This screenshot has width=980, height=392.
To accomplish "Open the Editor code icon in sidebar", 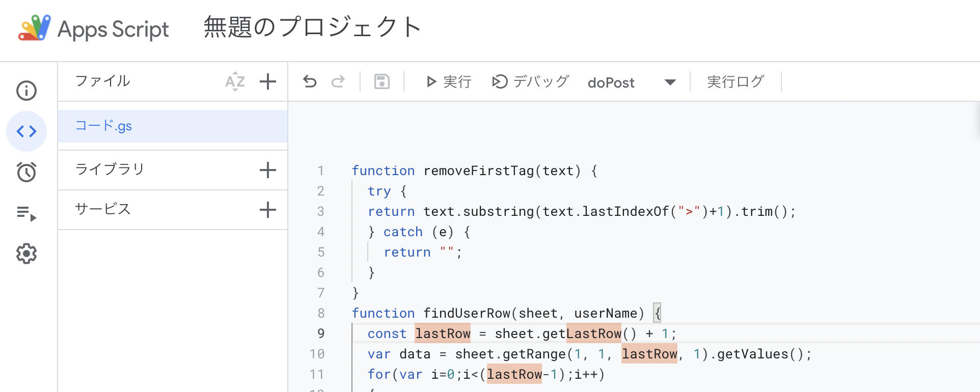I will (26, 131).
